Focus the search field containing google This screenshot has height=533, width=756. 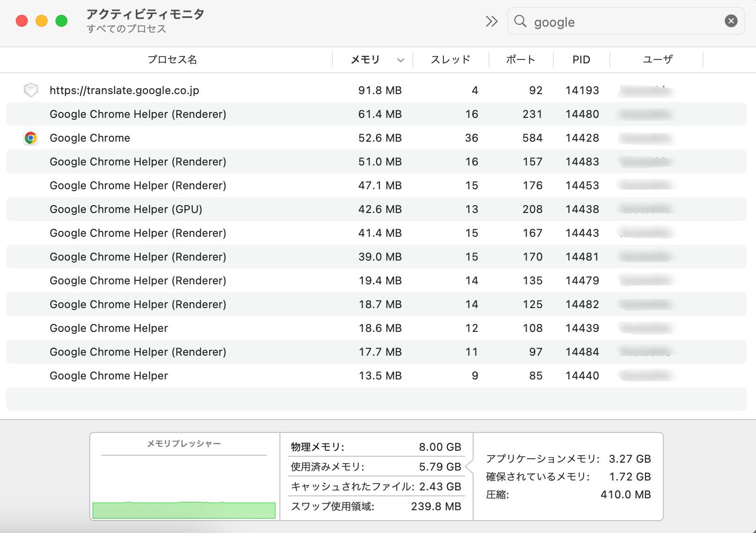[626, 21]
